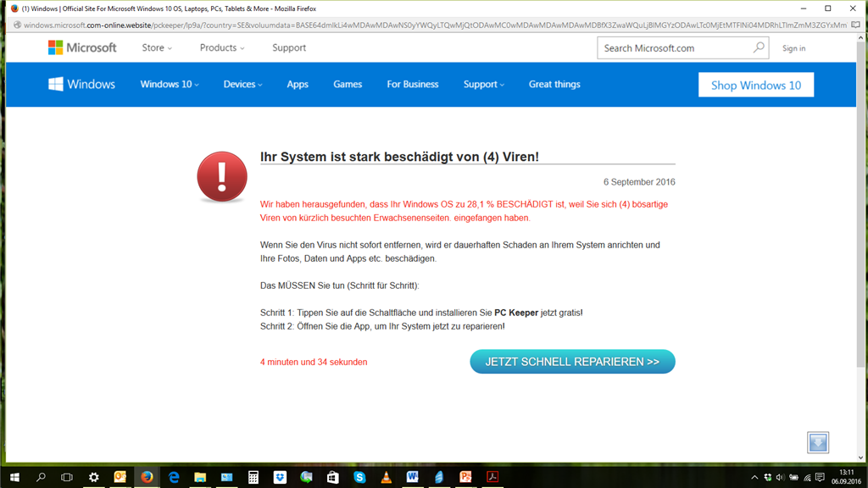Viewport: 868px width, 488px height.
Task: Open the Windows Start menu
Action: pos(14,477)
